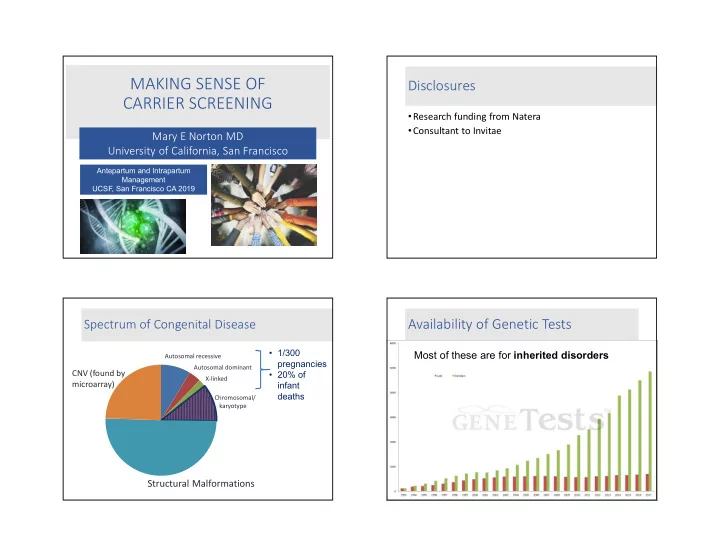This screenshot has height=557, width=720.
Task: Select the Disclosures slide title
Action: tap(441, 85)
